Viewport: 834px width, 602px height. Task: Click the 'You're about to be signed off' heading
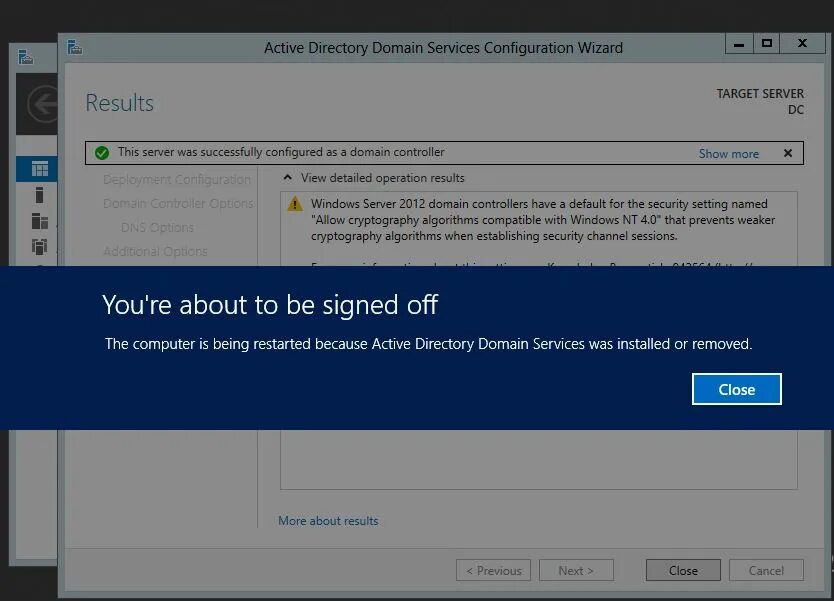click(x=270, y=305)
